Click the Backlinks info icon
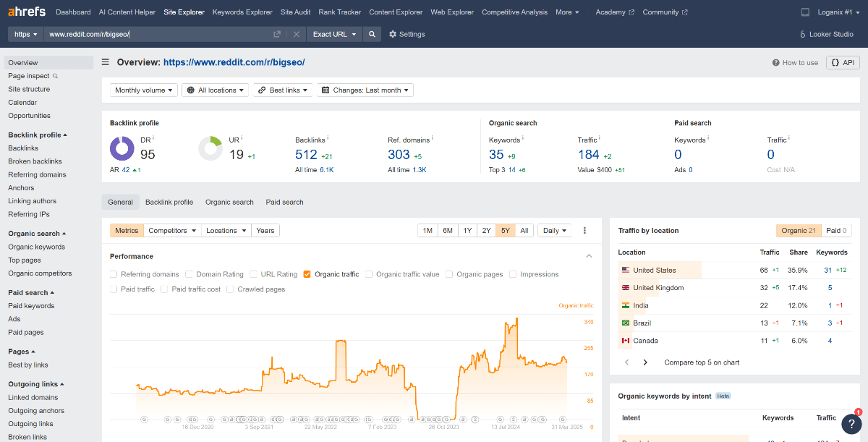 [326, 137]
